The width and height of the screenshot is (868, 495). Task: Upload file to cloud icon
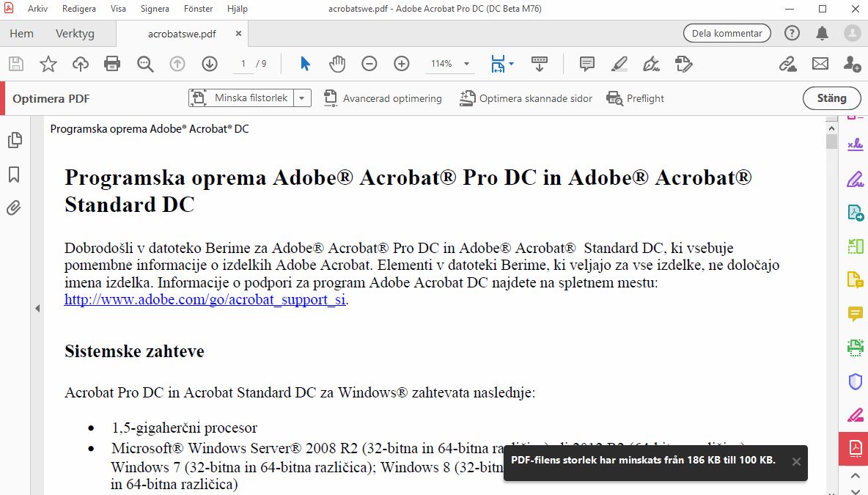80,65
